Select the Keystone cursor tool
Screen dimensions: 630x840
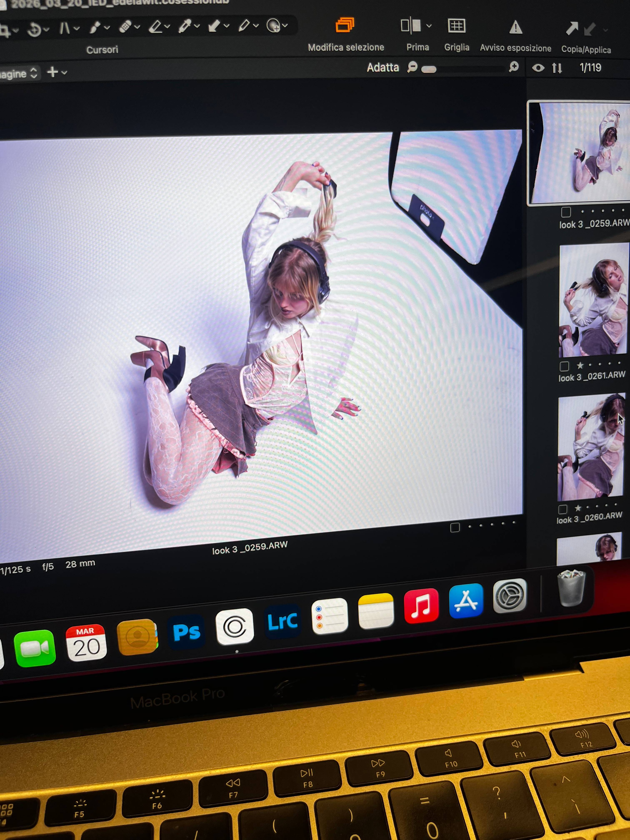point(65,28)
